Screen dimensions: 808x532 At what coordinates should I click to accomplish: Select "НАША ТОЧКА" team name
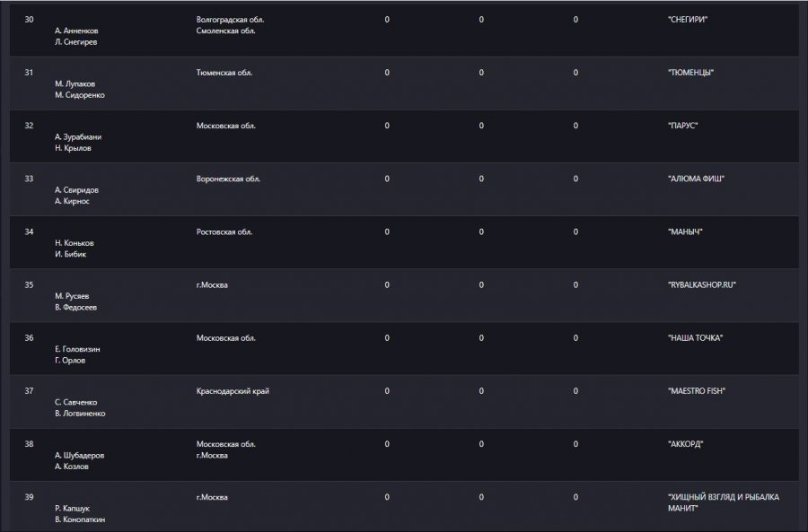695,338
